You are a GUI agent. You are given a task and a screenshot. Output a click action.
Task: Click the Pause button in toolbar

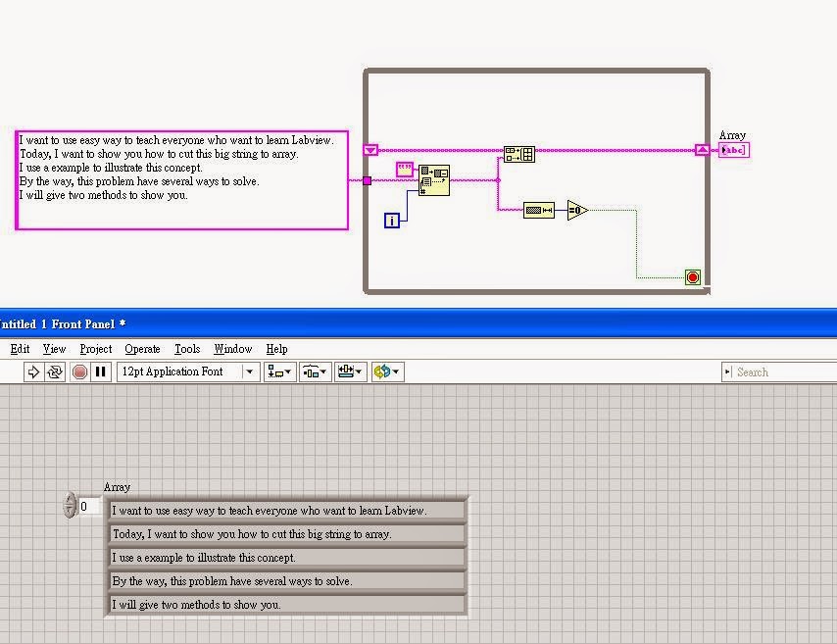point(100,372)
